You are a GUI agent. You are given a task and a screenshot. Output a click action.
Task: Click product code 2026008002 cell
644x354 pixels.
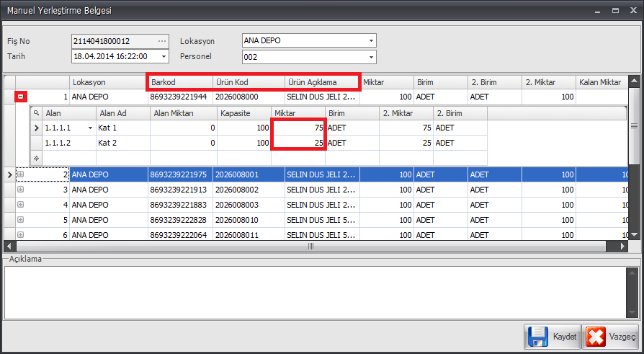[249, 190]
